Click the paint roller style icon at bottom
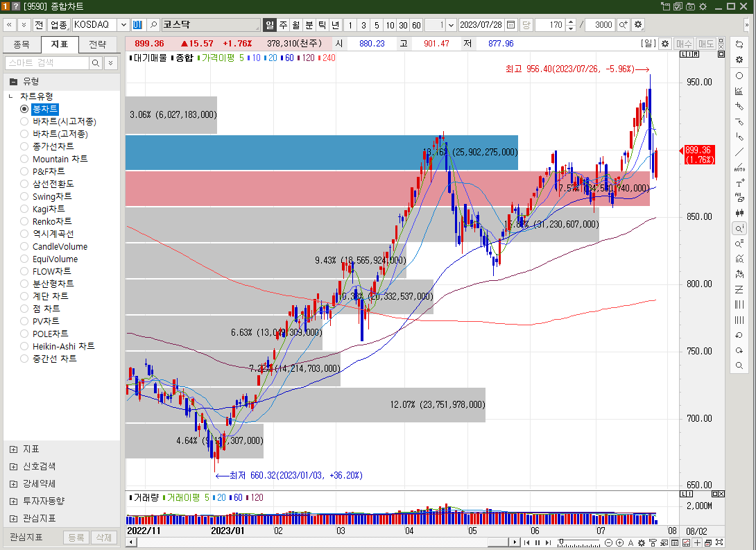The height and width of the screenshot is (550, 756). [653, 543]
